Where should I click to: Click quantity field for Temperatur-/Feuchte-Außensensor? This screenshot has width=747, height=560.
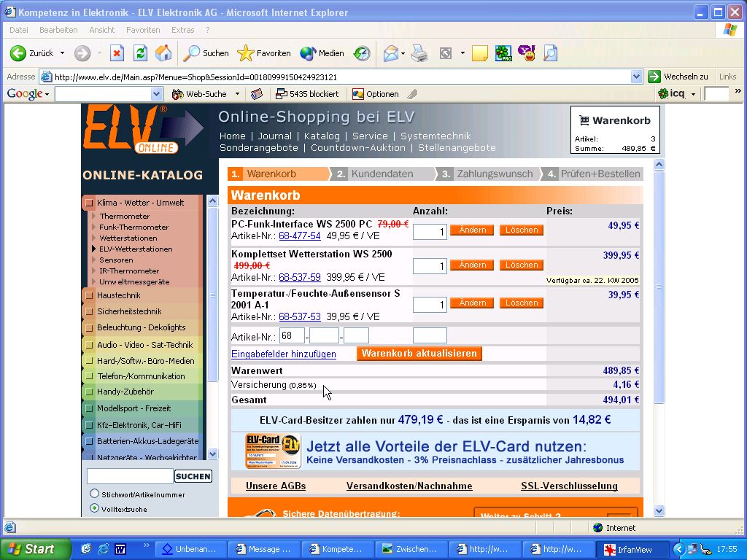pos(430,305)
